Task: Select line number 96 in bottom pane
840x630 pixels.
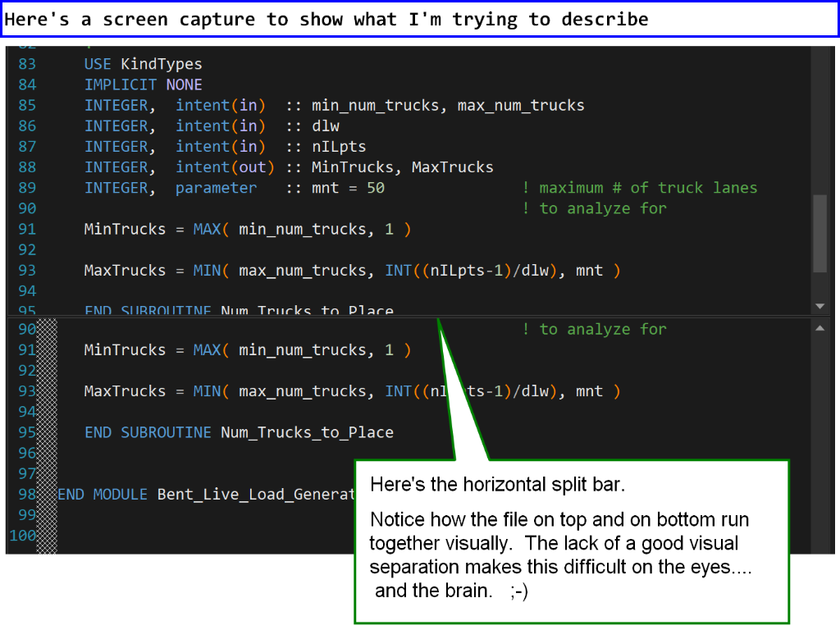Action: (x=27, y=453)
